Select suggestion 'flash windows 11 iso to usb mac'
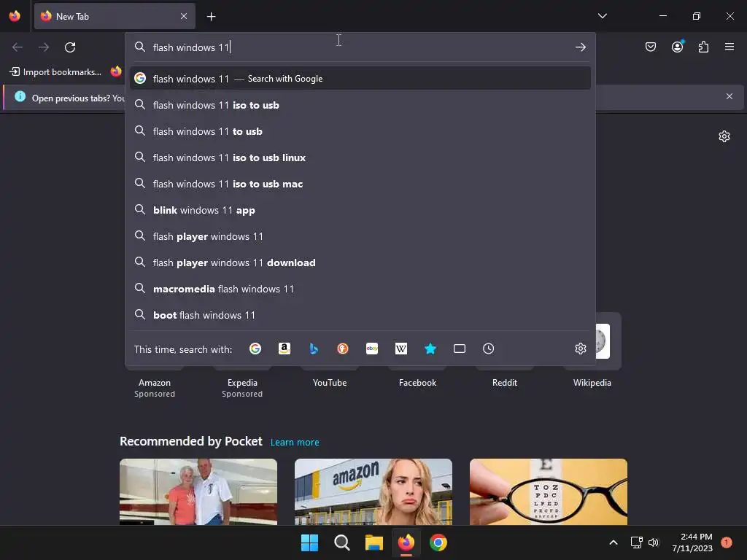 360,184
